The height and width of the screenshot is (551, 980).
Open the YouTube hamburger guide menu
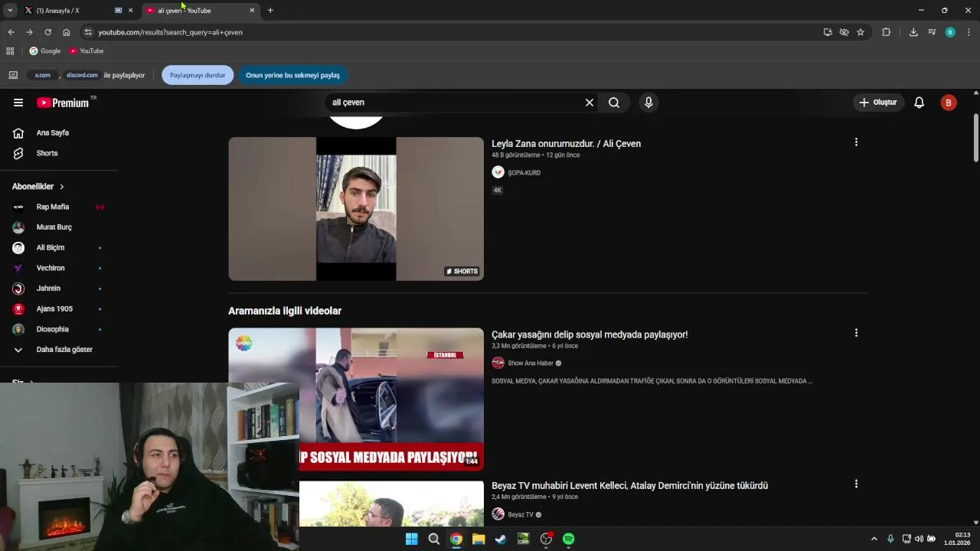click(x=18, y=103)
